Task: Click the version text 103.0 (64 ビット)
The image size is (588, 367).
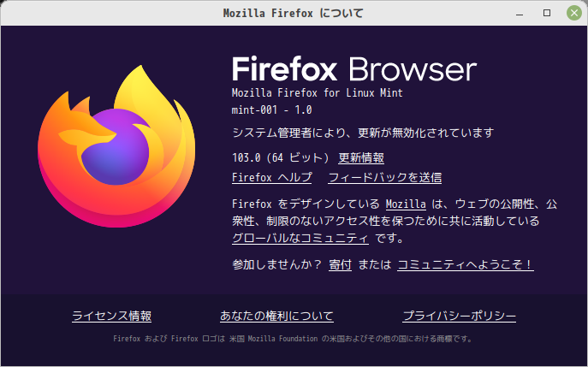Action: point(281,157)
